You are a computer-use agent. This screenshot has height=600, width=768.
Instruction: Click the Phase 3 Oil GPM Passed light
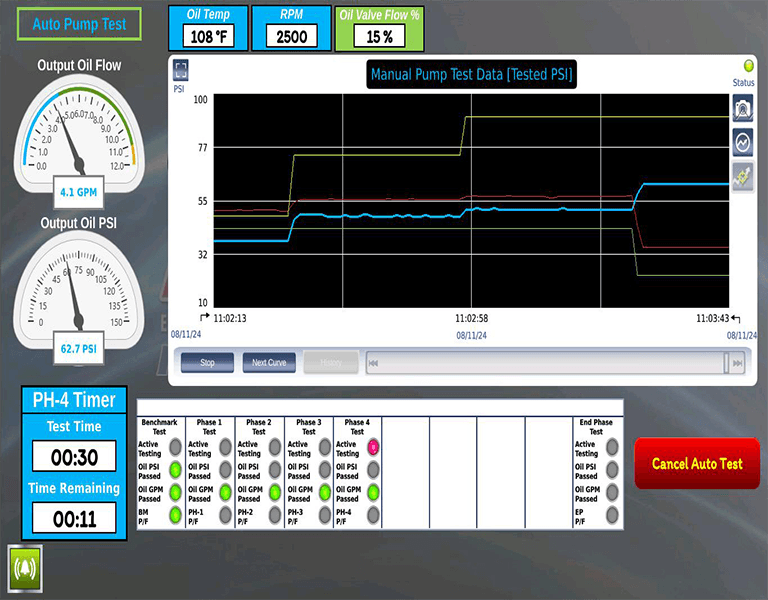pyautogui.click(x=325, y=492)
